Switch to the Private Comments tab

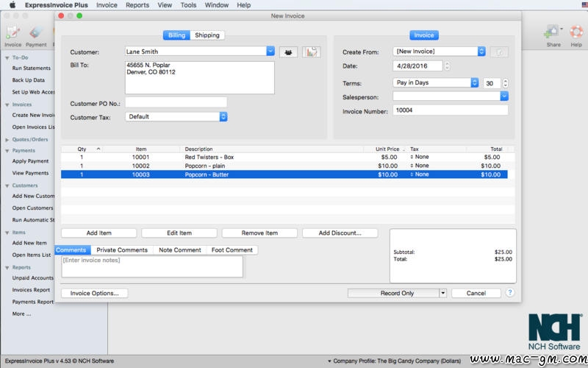coord(122,250)
